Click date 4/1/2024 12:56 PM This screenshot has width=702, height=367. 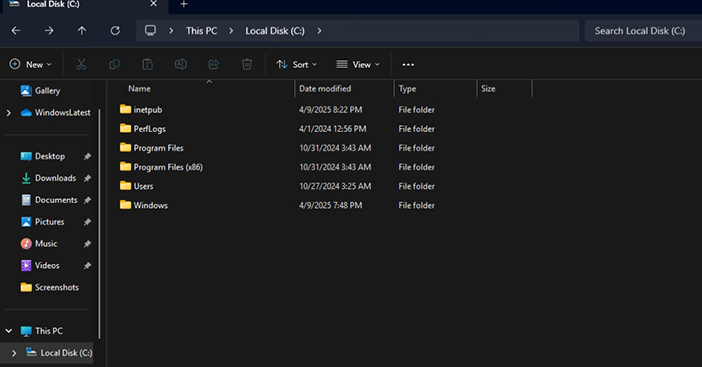coord(333,129)
